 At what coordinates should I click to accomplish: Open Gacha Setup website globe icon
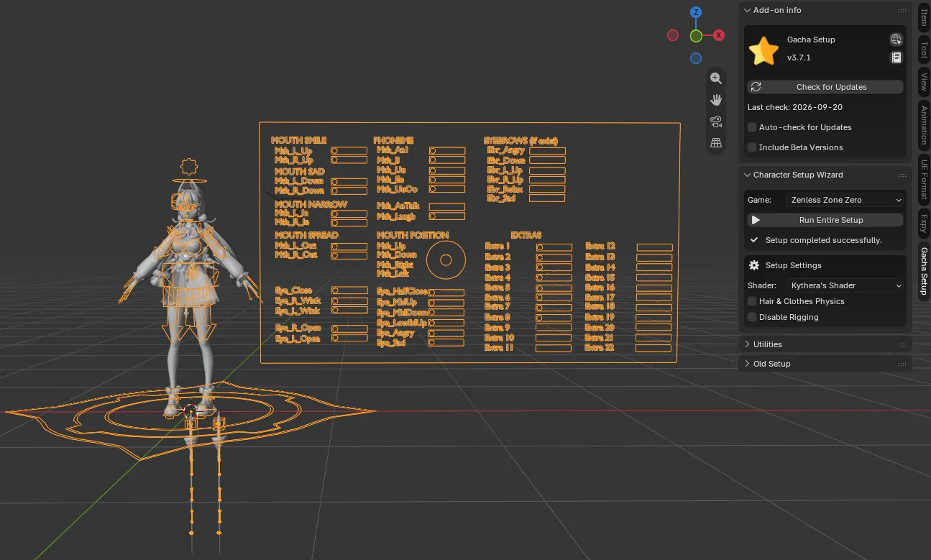(896, 40)
